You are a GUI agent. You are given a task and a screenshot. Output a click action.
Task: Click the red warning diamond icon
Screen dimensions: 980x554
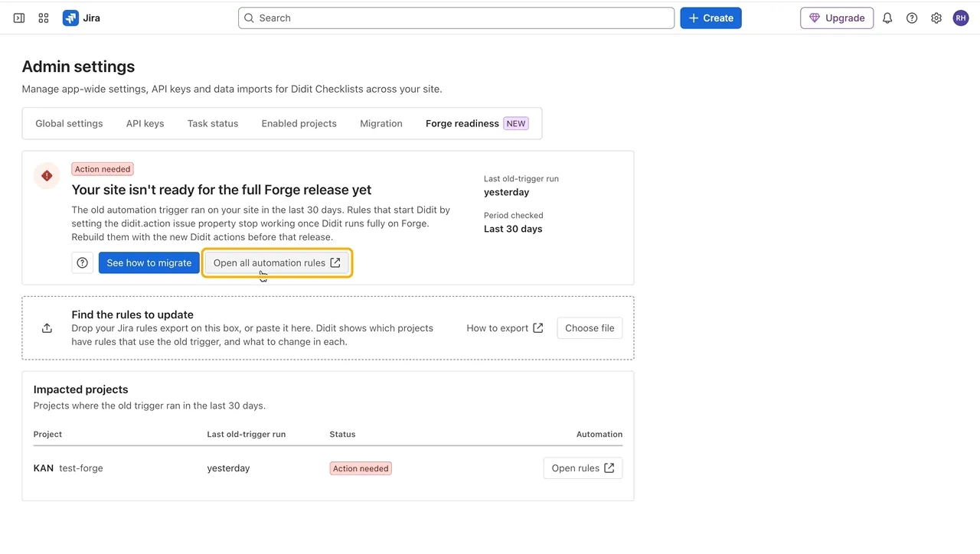[x=47, y=176]
